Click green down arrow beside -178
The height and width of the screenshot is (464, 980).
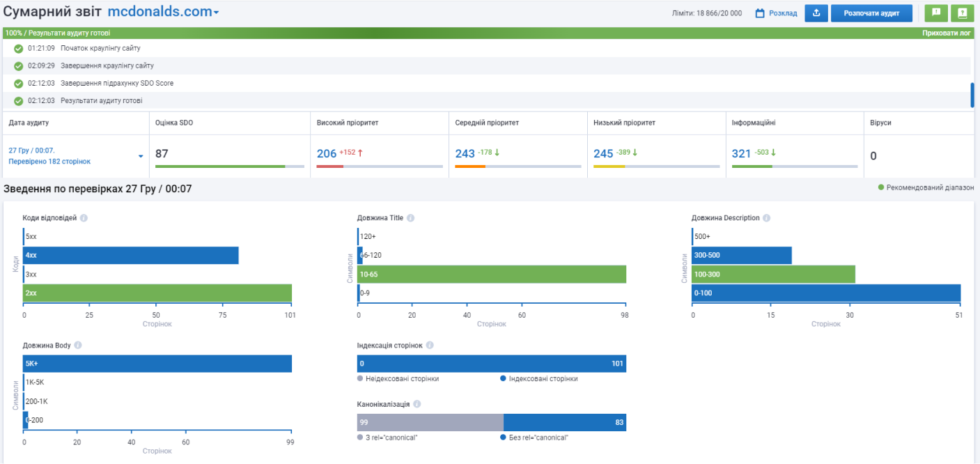(x=497, y=153)
